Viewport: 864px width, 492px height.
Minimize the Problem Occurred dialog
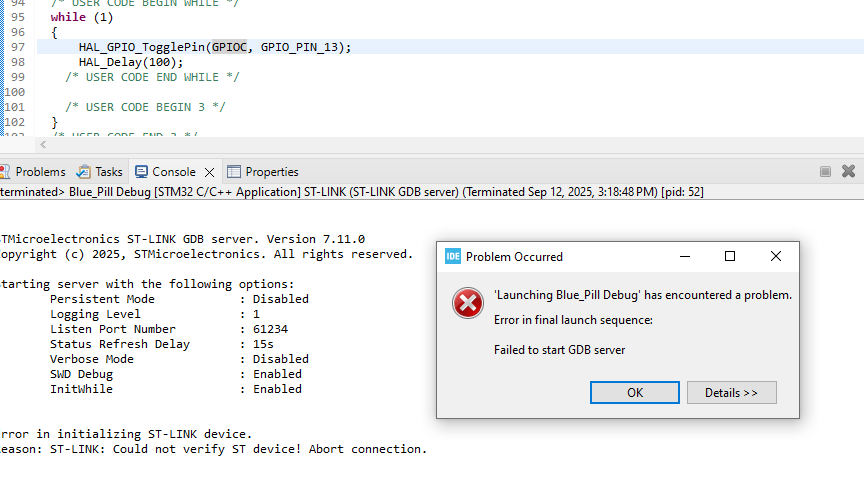[685, 256]
